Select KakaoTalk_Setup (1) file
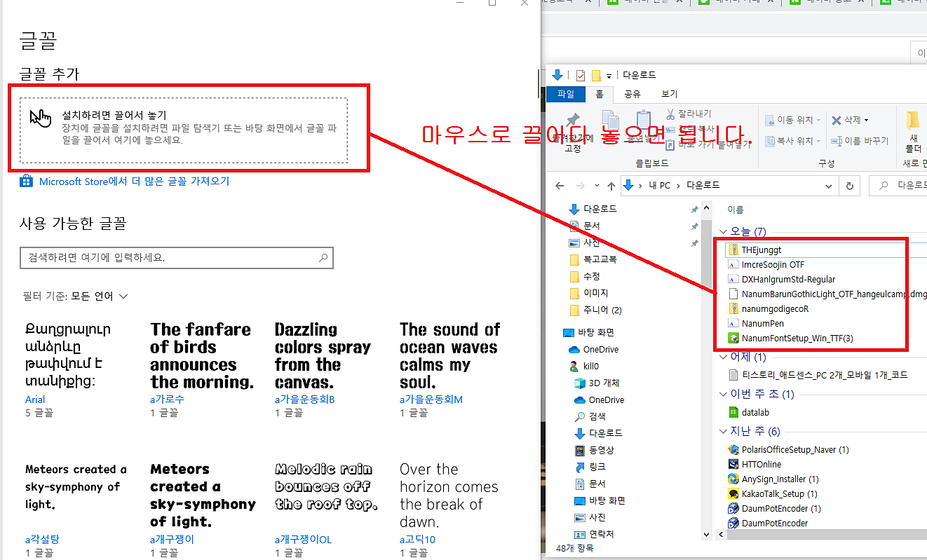This screenshot has width=927, height=560. [773, 493]
